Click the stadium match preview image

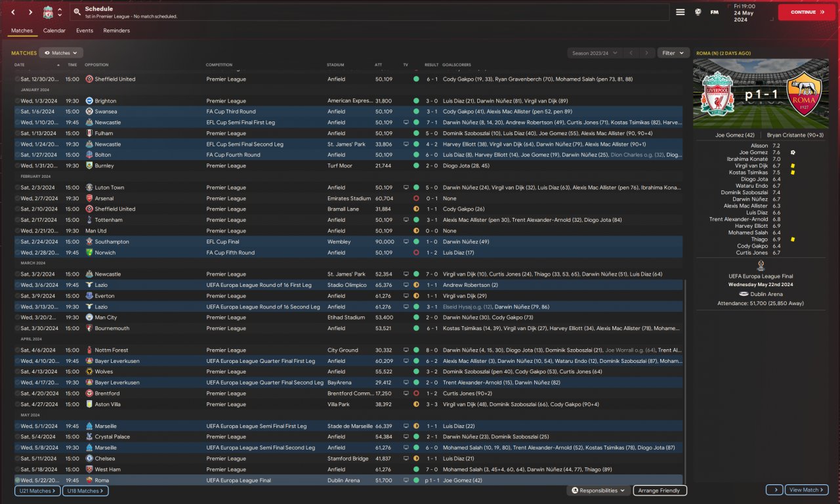click(761, 93)
